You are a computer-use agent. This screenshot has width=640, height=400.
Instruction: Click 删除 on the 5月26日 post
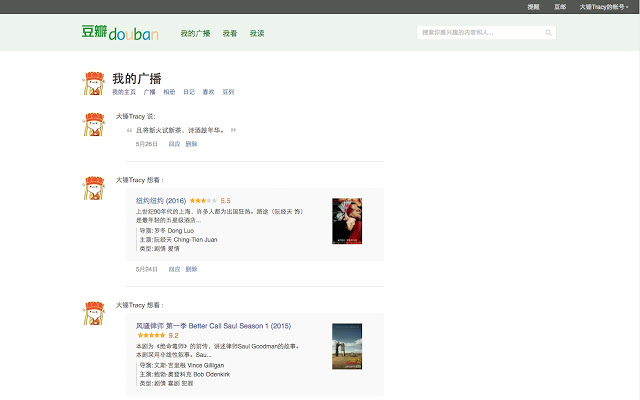tap(191, 144)
